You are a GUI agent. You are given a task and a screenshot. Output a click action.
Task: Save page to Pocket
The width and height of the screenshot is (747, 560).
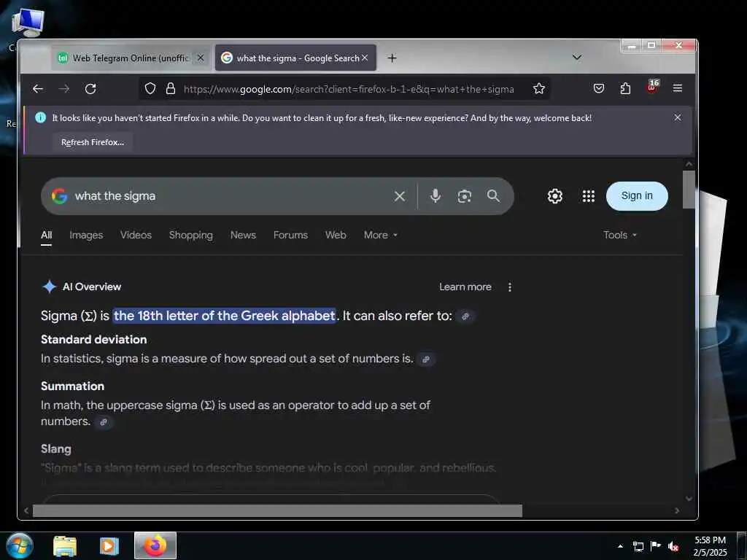[599, 88]
